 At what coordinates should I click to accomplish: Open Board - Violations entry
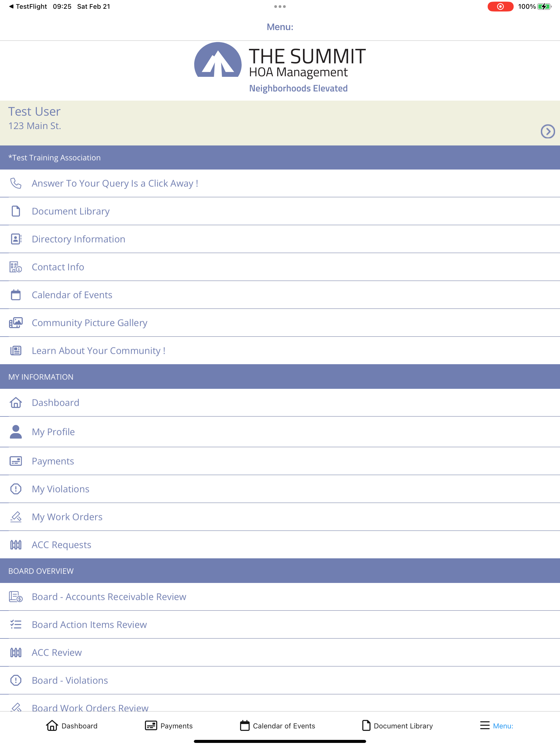[x=280, y=681]
